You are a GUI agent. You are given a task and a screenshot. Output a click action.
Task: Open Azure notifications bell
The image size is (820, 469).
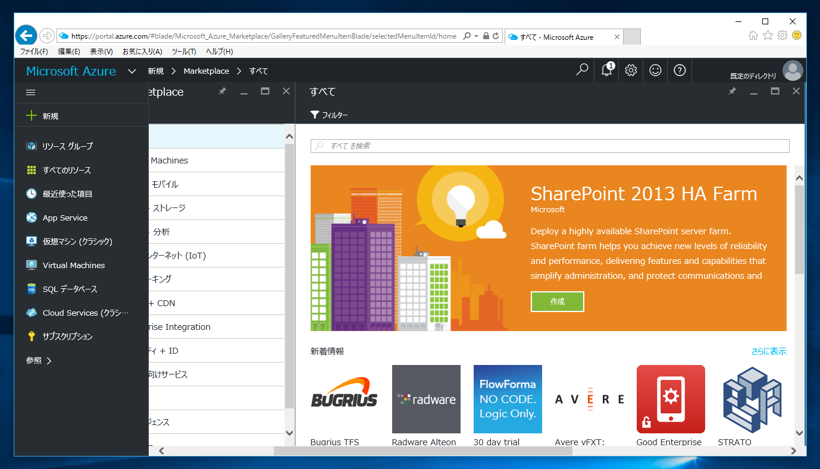[x=607, y=70]
